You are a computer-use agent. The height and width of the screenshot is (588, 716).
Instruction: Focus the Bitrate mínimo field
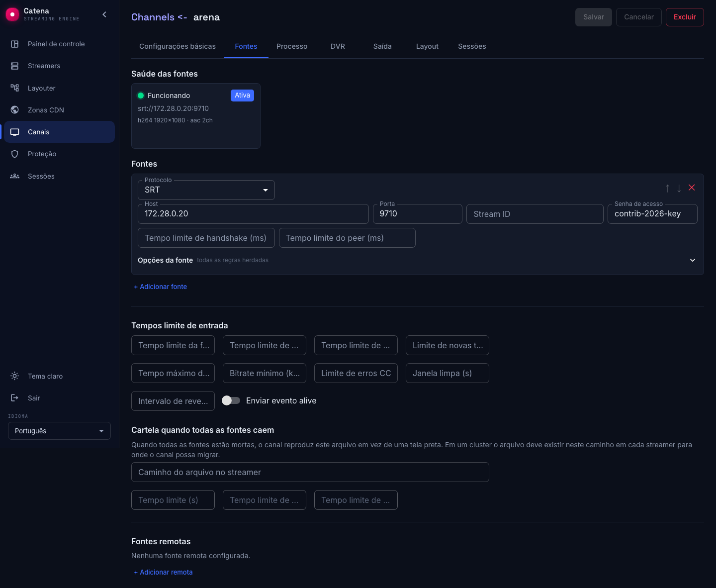(265, 373)
